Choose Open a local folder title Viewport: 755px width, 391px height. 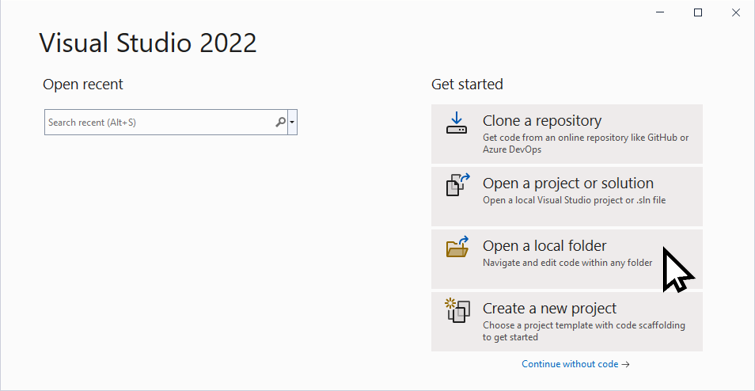544,246
